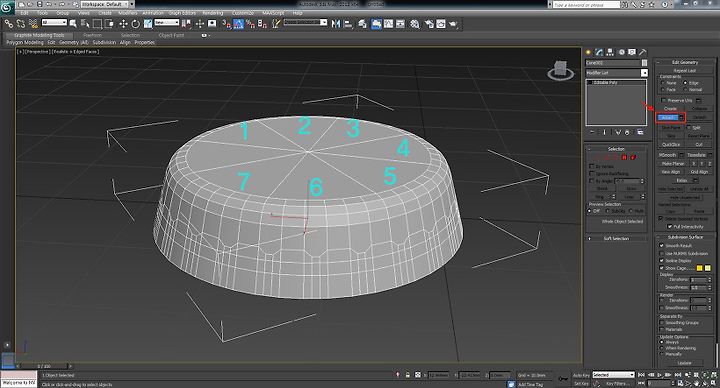Select the Select and Link tool
The image size is (720, 388).
coord(9,23)
